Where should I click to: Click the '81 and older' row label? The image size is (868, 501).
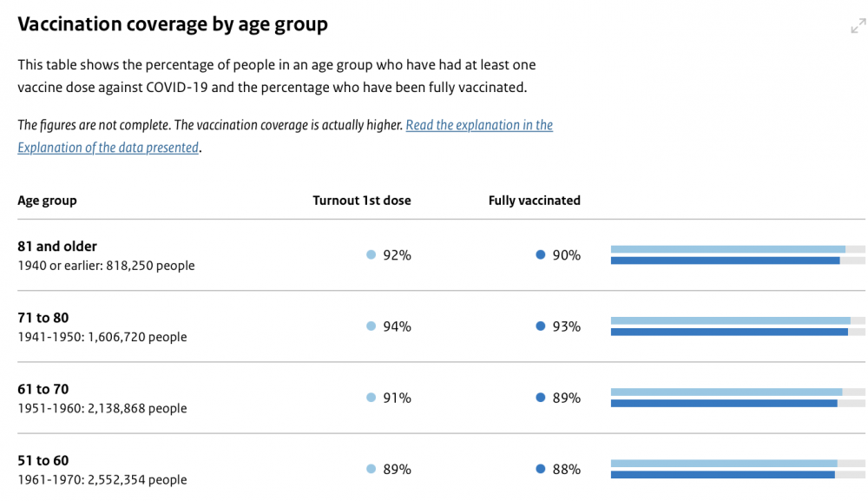pyautogui.click(x=57, y=247)
